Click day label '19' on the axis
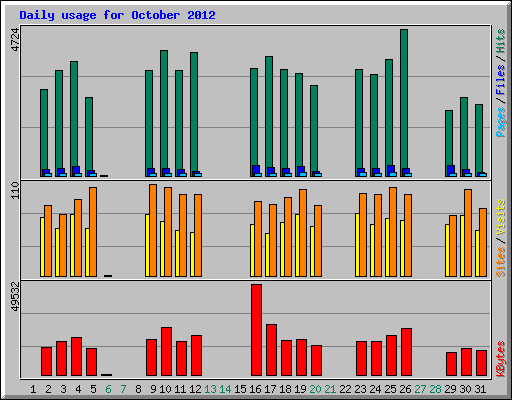Screen dimensions: 512x400 click(x=300, y=389)
